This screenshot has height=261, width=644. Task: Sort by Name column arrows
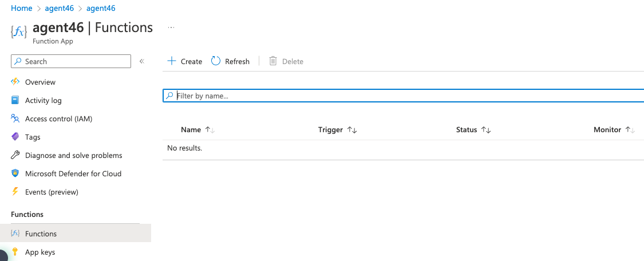210,130
